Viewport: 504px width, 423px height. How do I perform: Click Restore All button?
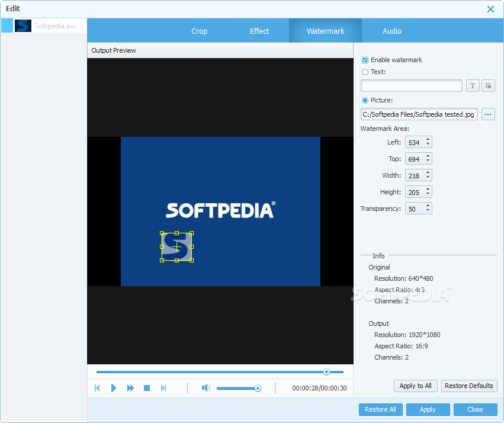380,409
